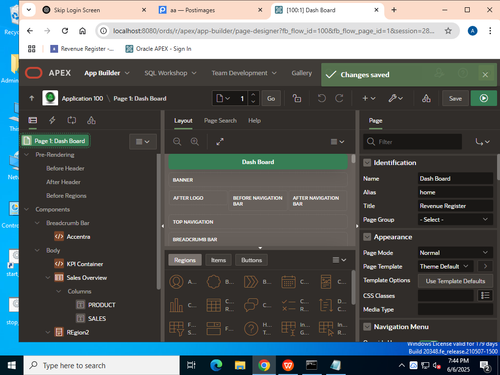Screen dimensions: 500x375
Task: Open the Gallery menu item
Action: click(x=302, y=73)
